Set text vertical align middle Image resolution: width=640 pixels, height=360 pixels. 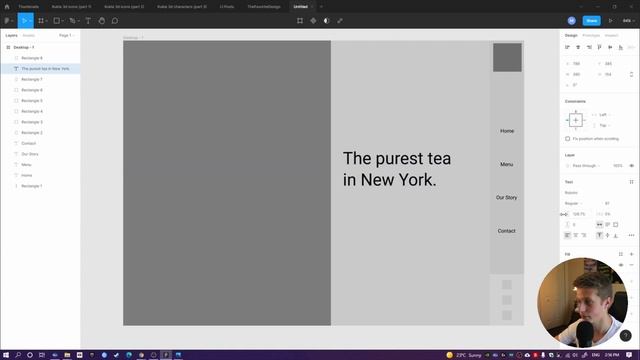coord(608,235)
